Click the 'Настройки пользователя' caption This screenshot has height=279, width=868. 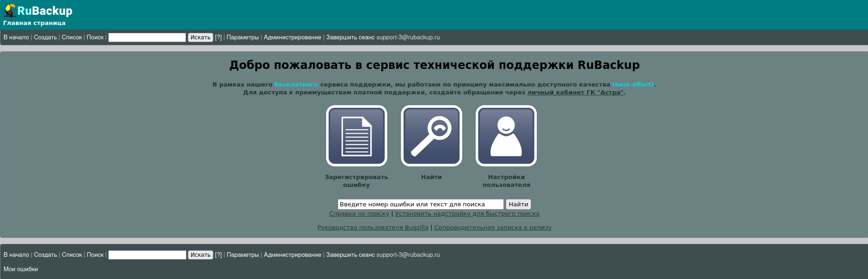[507, 181]
